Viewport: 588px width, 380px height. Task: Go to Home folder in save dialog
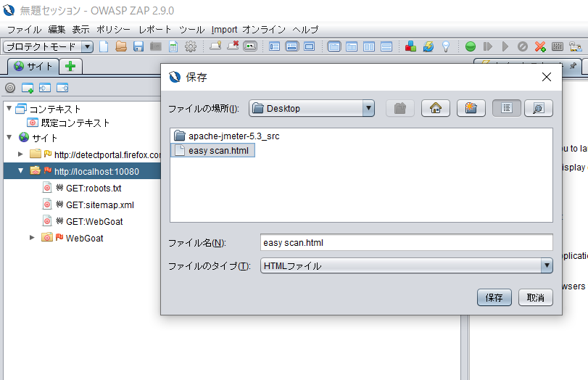click(x=435, y=108)
